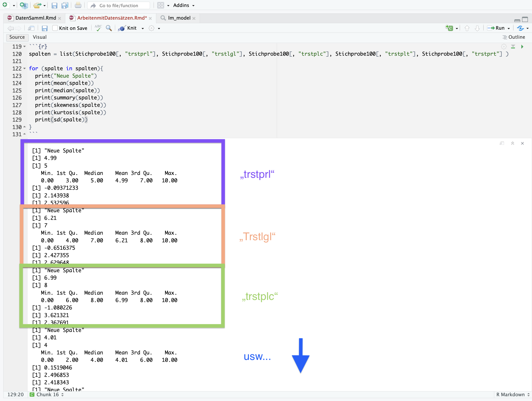Collapse the chunk output panel
The height and width of the screenshot is (401, 532).
click(x=512, y=143)
